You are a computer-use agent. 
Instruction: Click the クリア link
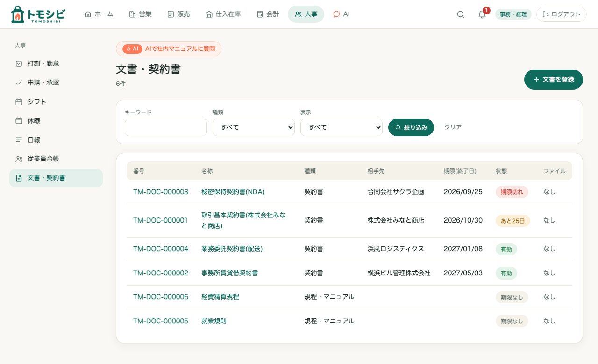click(453, 127)
